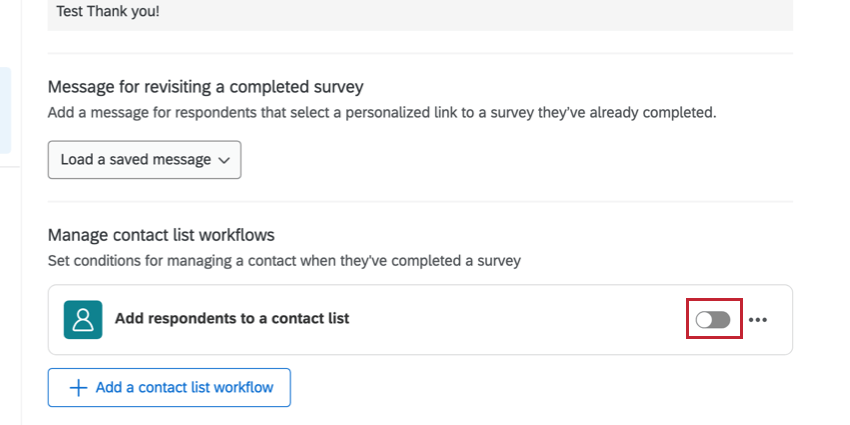Open the three-dot workflow options menu
The image size is (850, 425).
[758, 320]
